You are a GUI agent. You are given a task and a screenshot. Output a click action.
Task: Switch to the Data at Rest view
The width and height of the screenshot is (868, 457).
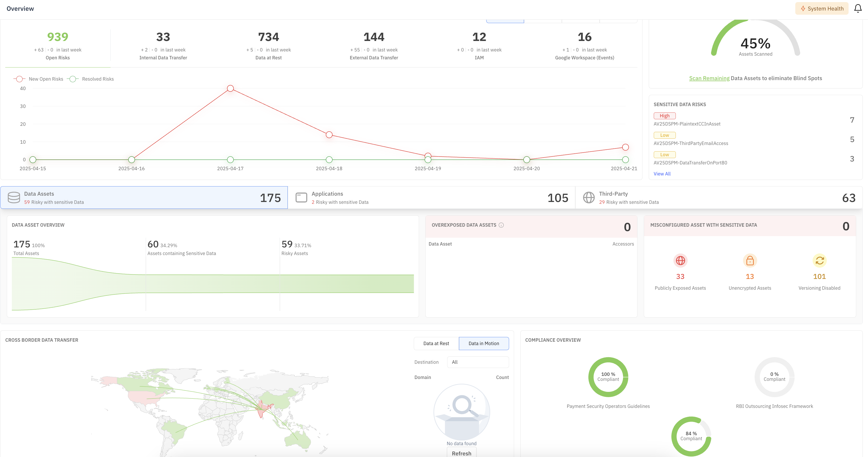coord(436,344)
